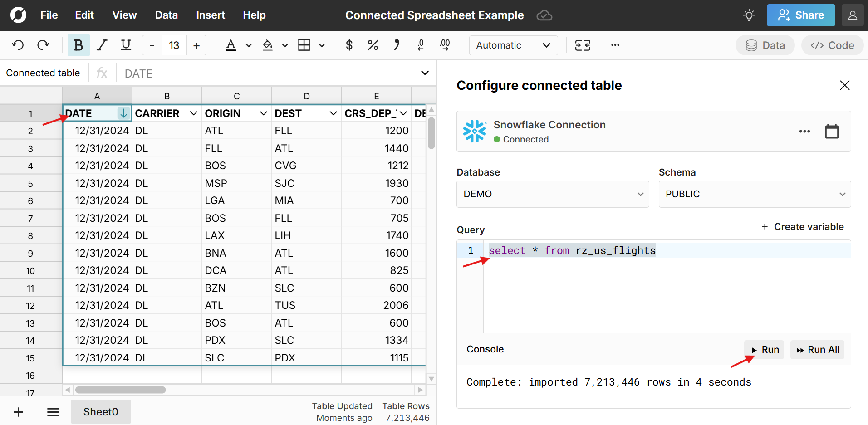Open the Insert menu
The height and width of the screenshot is (425, 868).
point(210,15)
